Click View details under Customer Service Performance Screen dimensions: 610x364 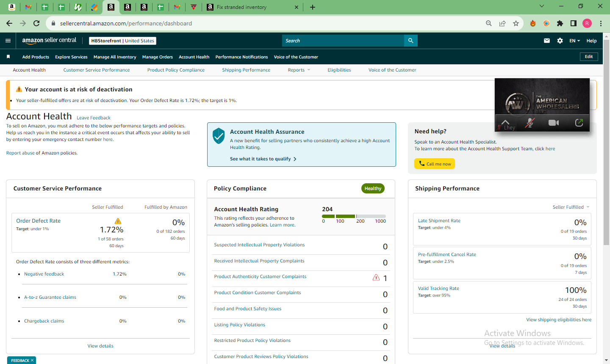click(x=100, y=346)
